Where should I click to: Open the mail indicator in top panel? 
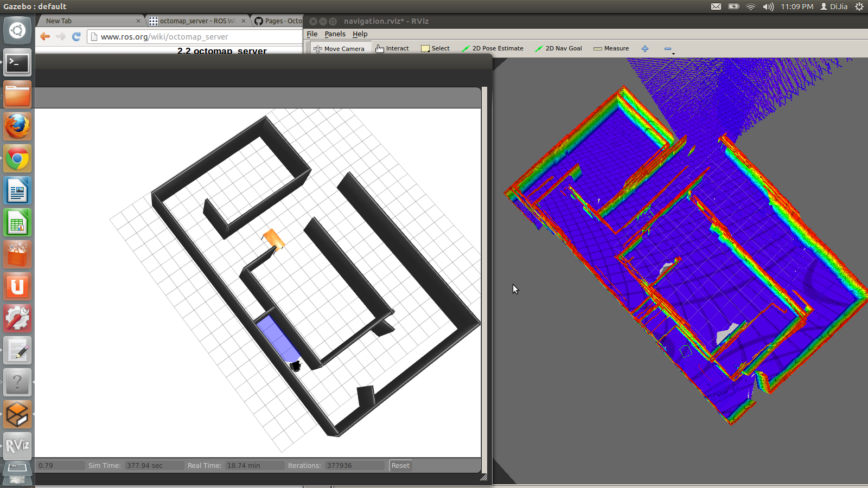click(716, 7)
